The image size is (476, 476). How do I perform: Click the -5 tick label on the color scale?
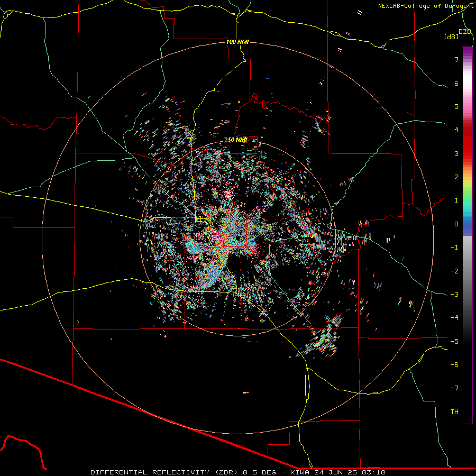click(454, 342)
